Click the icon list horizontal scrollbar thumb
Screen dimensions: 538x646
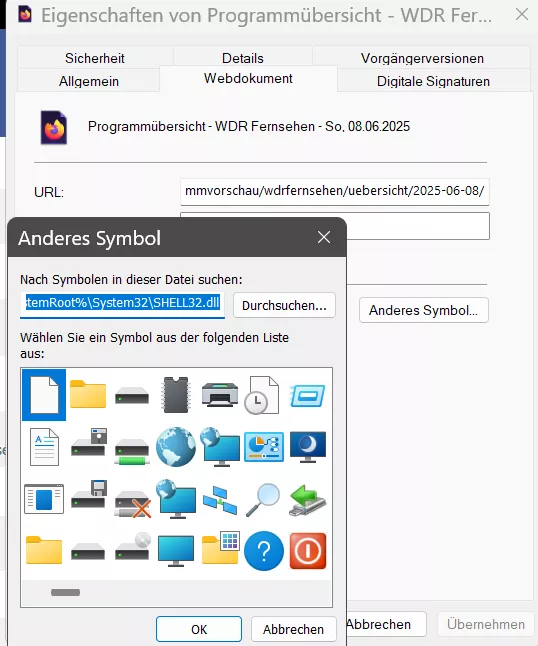(x=65, y=592)
